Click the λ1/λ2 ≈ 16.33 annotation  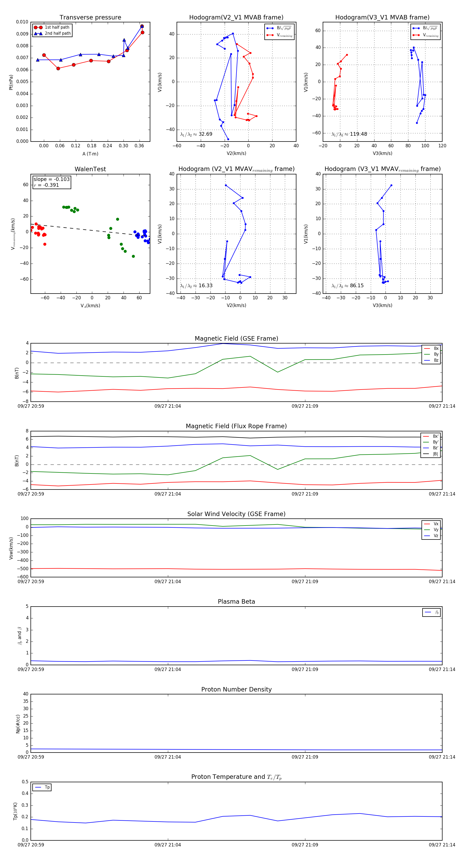click(x=196, y=286)
